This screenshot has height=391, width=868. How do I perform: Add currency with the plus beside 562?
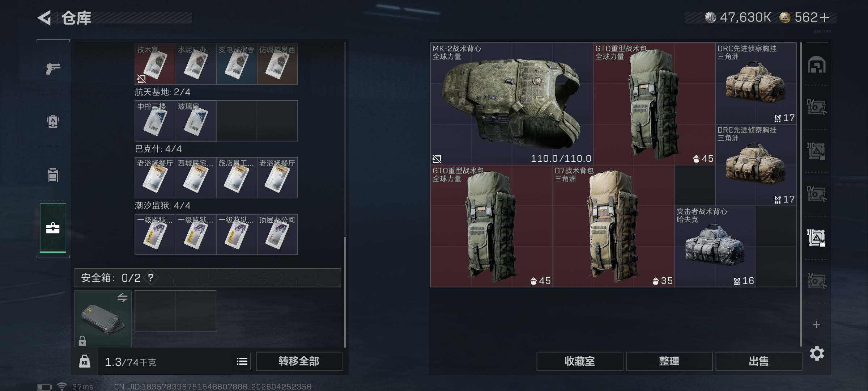pos(825,17)
